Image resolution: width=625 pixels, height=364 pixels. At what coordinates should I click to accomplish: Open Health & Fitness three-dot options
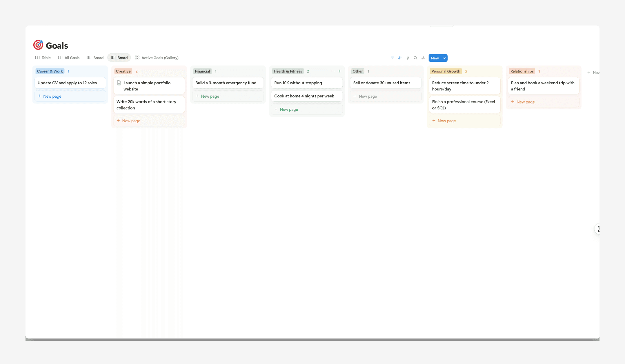pos(333,71)
